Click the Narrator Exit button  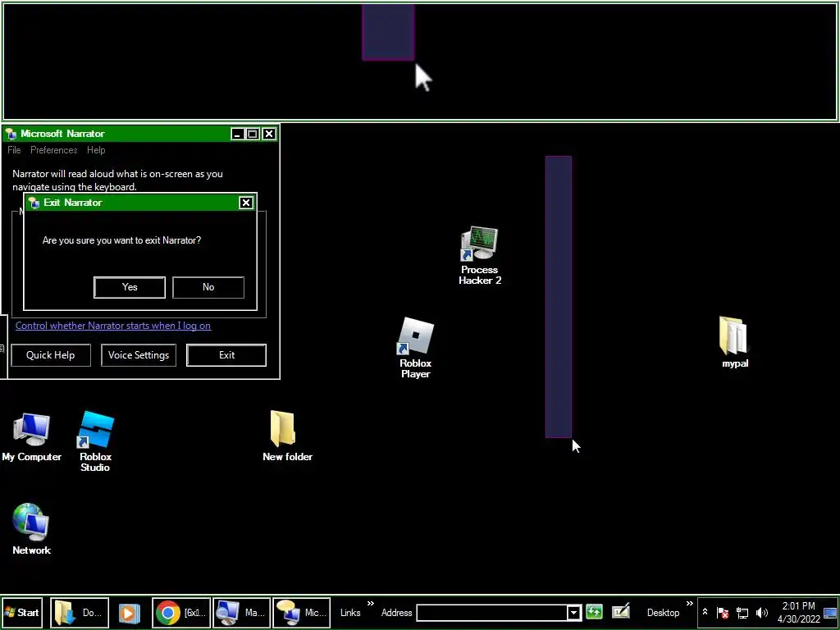coord(226,355)
